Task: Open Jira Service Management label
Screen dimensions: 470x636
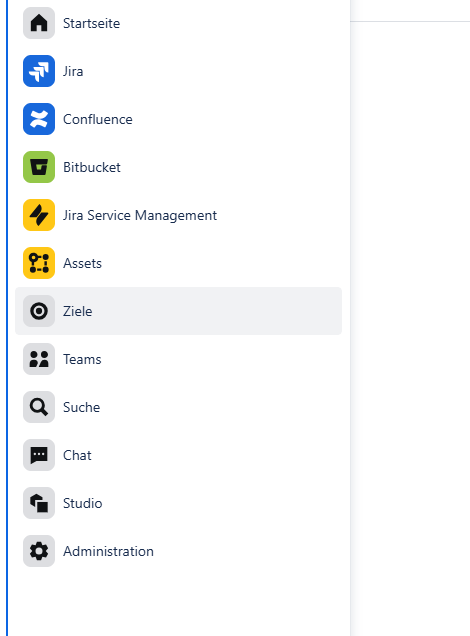Action: [140, 215]
